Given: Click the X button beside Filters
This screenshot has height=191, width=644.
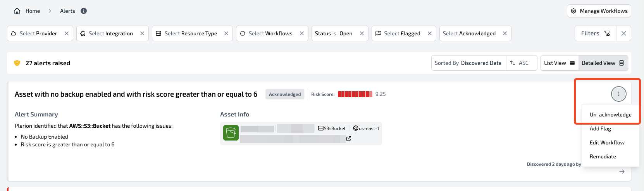Looking at the screenshot, I should (624, 33).
